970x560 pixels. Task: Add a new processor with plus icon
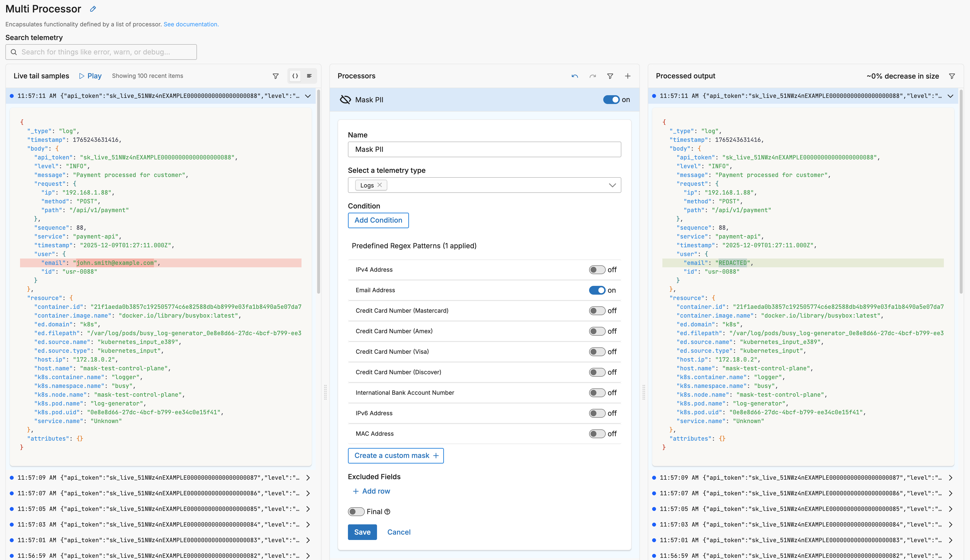pyautogui.click(x=627, y=76)
